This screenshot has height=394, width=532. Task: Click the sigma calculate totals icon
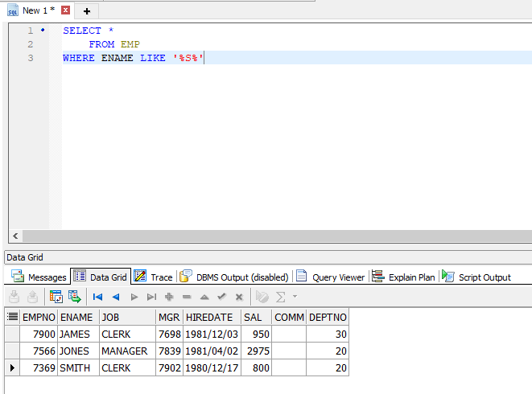tap(280, 297)
